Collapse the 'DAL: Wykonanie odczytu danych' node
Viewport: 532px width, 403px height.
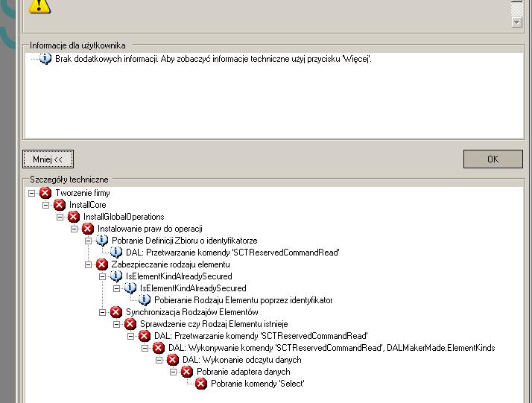pyautogui.click(x=159, y=360)
